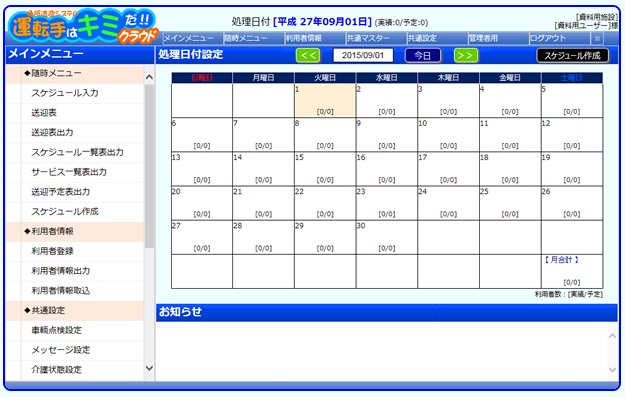Screen dimensions: 625x397
Task: Click the sidebar vertical scrollbar thumb
Action: 149,165
